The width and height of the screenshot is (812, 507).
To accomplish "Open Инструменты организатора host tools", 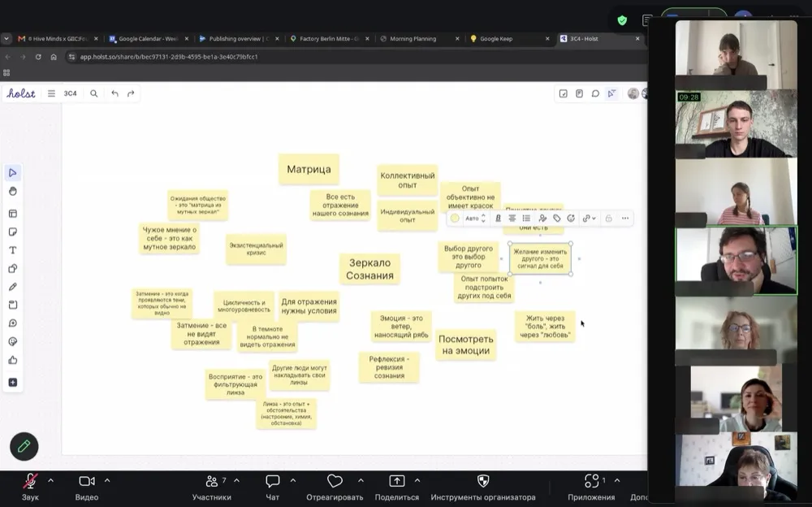I will click(483, 487).
